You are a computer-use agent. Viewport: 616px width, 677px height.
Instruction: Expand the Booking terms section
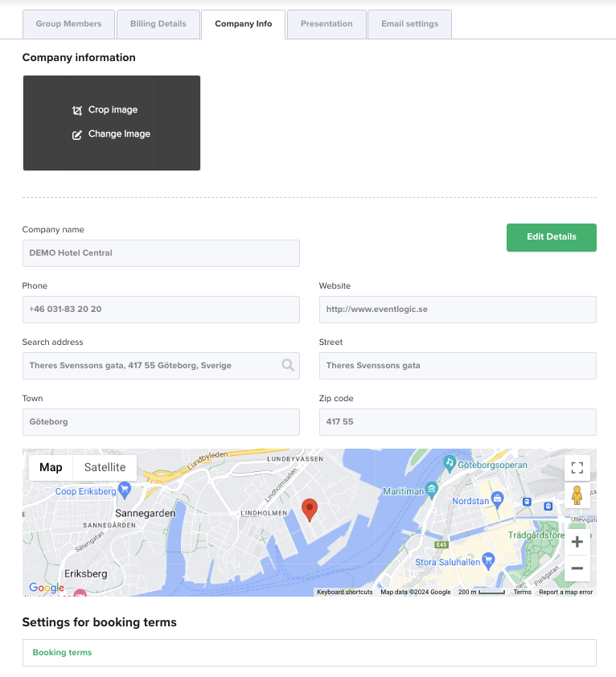tap(310, 652)
